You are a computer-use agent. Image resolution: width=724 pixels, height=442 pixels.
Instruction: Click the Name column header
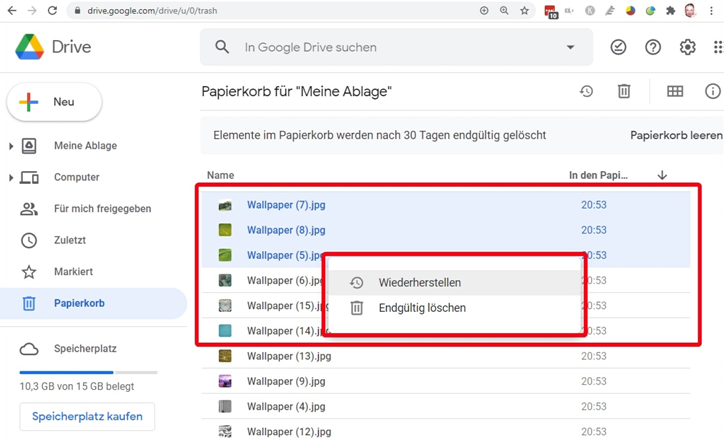click(220, 175)
